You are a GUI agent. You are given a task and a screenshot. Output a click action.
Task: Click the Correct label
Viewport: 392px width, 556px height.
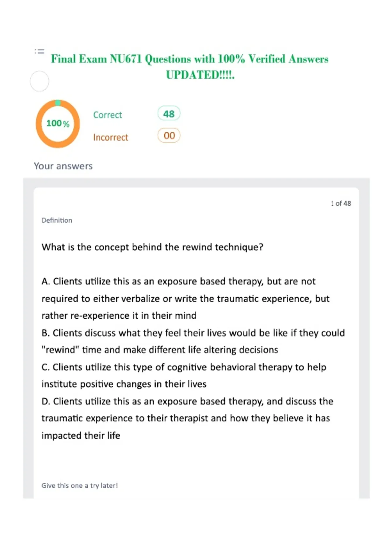(107, 115)
